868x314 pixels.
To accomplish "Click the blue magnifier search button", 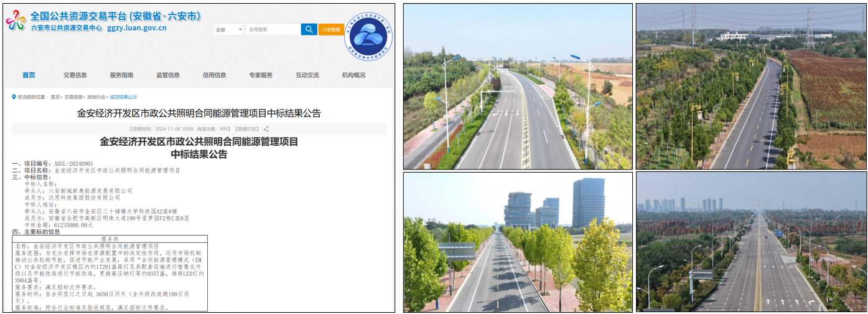I will point(309,29).
